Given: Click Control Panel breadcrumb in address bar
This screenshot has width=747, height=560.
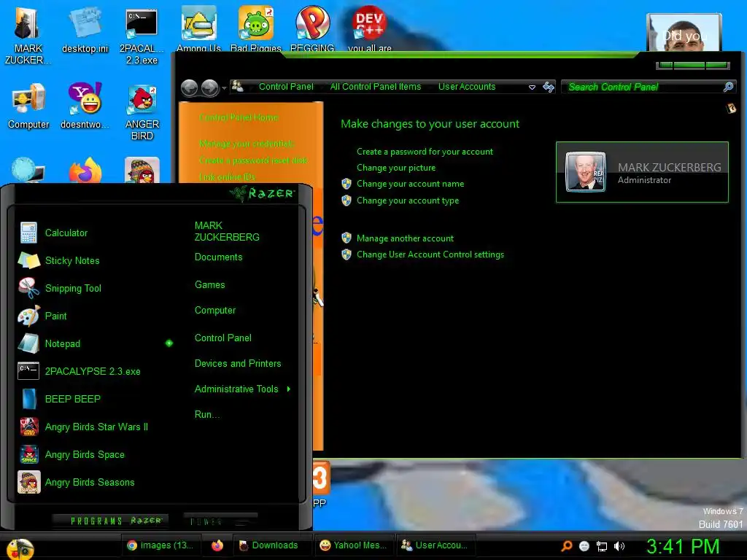Looking at the screenshot, I should pyautogui.click(x=286, y=87).
